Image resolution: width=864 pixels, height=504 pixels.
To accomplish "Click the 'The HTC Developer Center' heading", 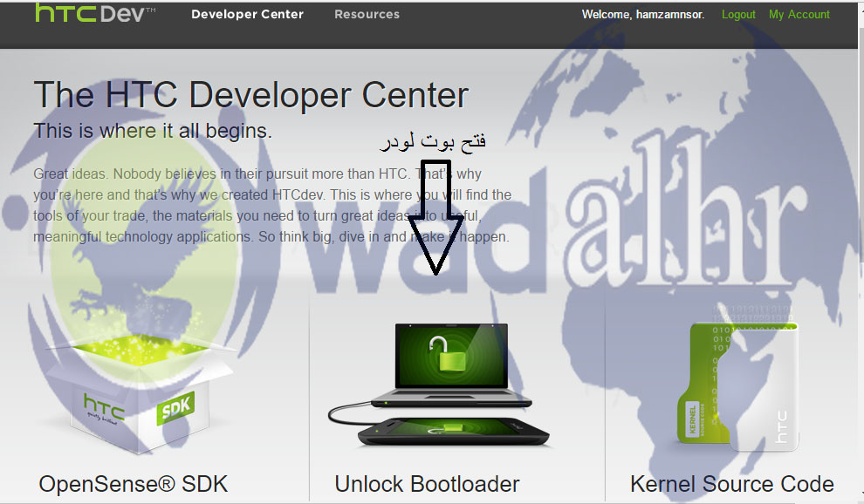I will (x=250, y=95).
